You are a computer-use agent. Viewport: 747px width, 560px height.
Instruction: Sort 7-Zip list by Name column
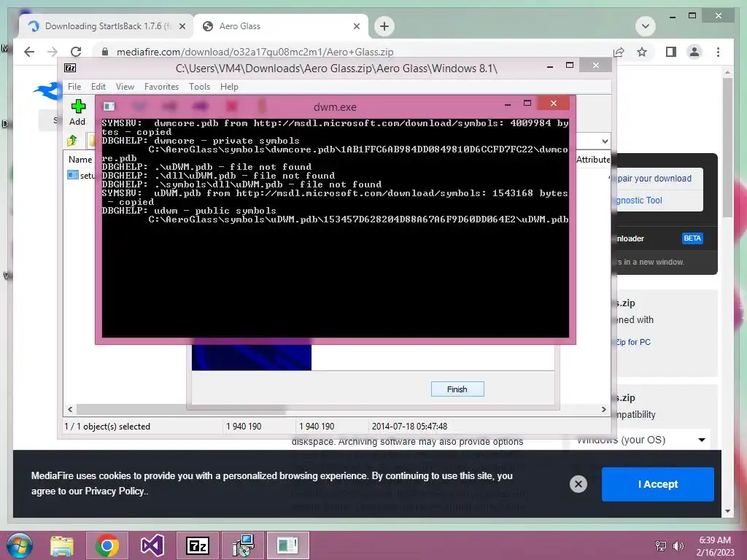[80, 160]
